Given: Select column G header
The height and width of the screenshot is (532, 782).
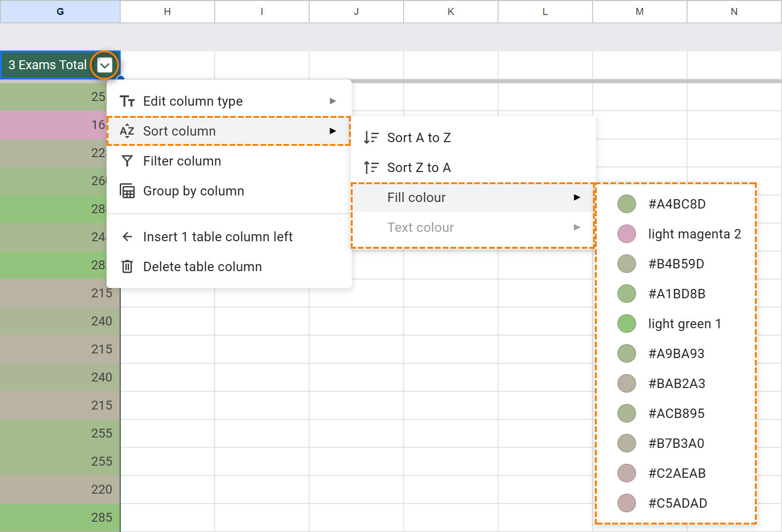Looking at the screenshot, I should pos(60,12).
